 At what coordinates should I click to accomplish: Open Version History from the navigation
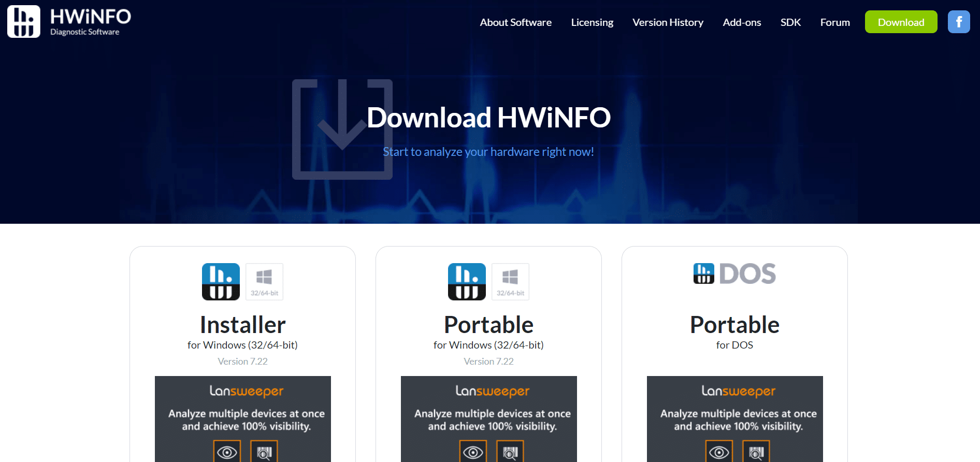coord(668,22)
